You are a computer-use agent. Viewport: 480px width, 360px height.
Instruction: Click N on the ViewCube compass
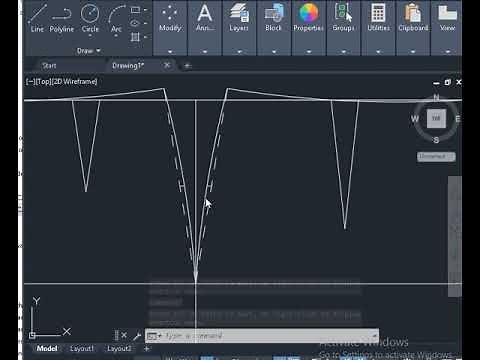436,97
